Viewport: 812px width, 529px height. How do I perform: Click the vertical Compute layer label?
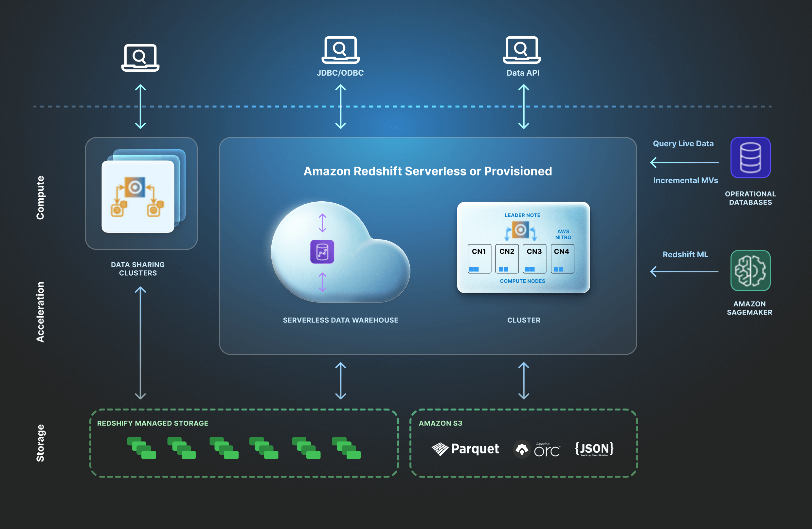point(40,198)
